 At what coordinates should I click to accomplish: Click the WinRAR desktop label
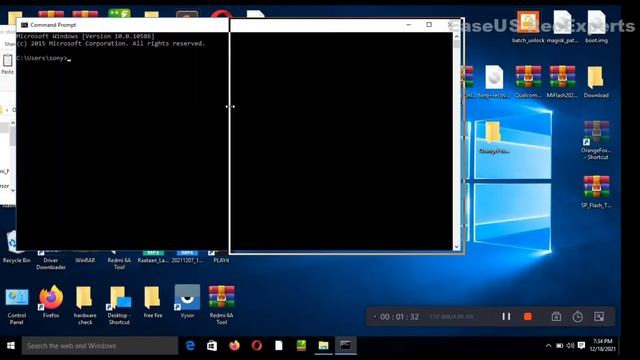pos(85,260)
